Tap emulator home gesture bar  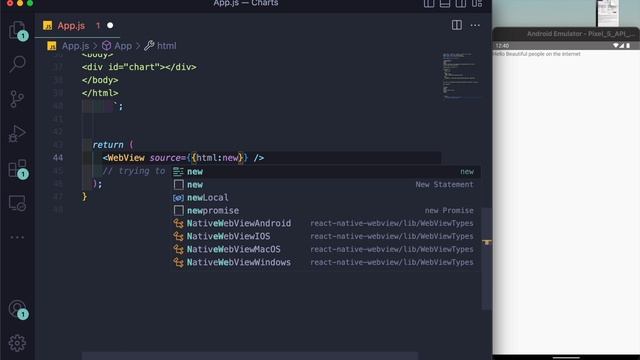click(566, 357)
